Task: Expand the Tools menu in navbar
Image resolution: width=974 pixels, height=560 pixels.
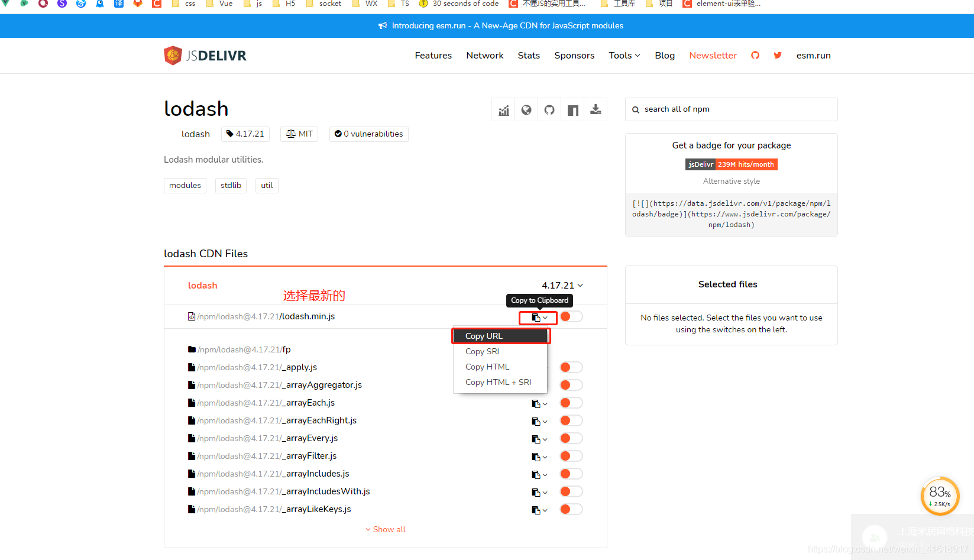Action: (624, 55)
